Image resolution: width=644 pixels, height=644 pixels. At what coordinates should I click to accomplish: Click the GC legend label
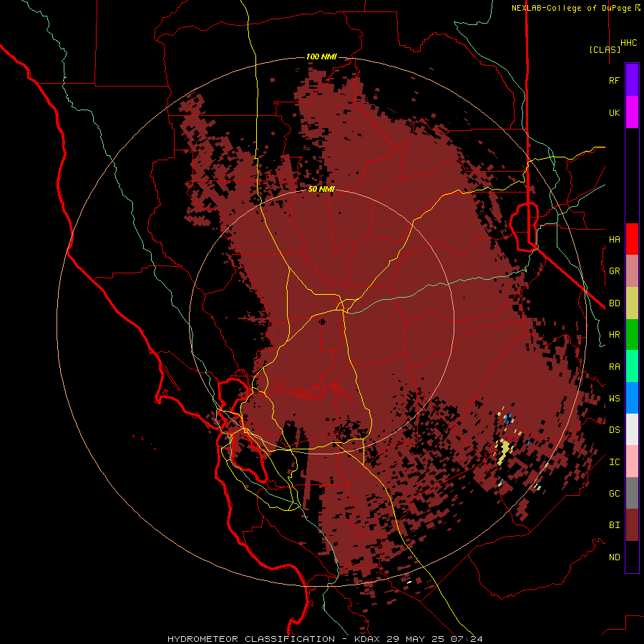(614, 493)
